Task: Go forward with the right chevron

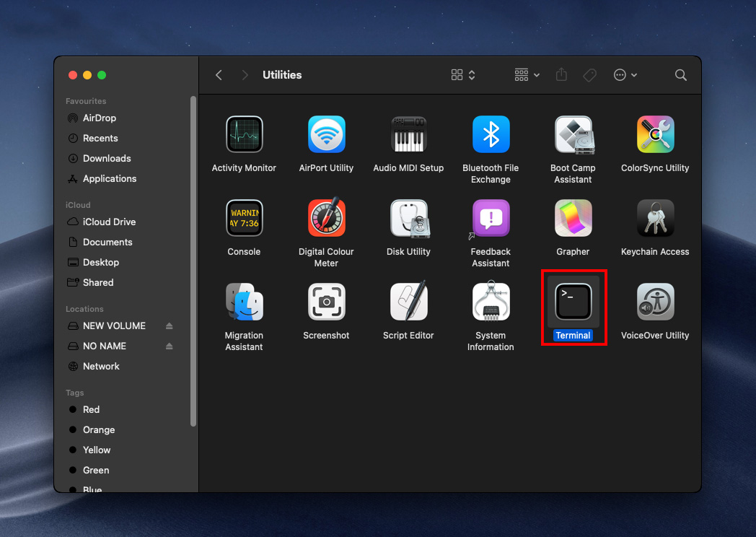Action: 245,75
